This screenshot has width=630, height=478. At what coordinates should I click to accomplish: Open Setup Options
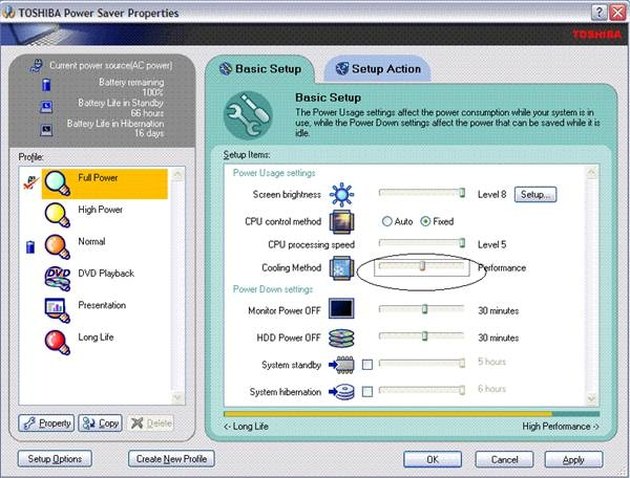tap(55, 459)
